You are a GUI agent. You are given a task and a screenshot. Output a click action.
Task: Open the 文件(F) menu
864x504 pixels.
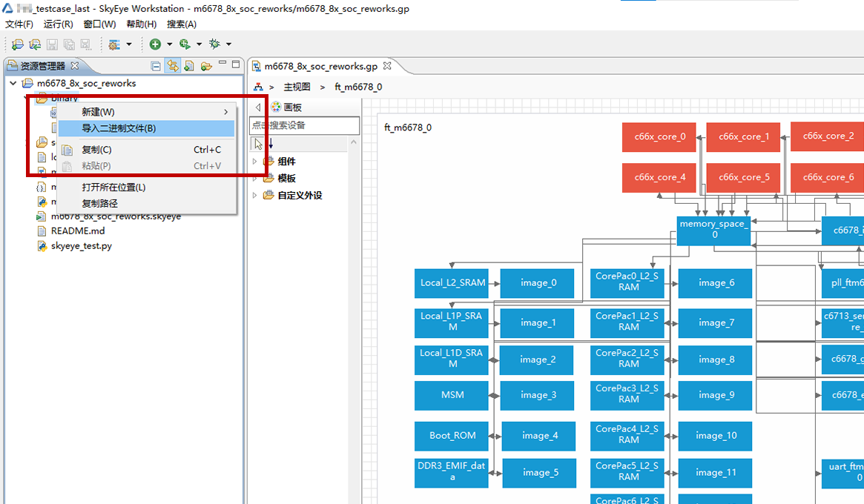pos(19,24)
